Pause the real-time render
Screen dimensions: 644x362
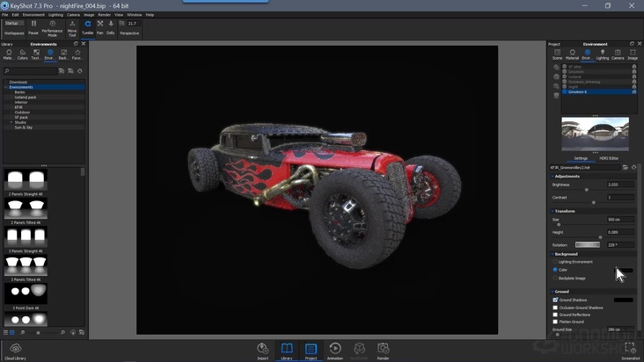[x=33, y=28]
